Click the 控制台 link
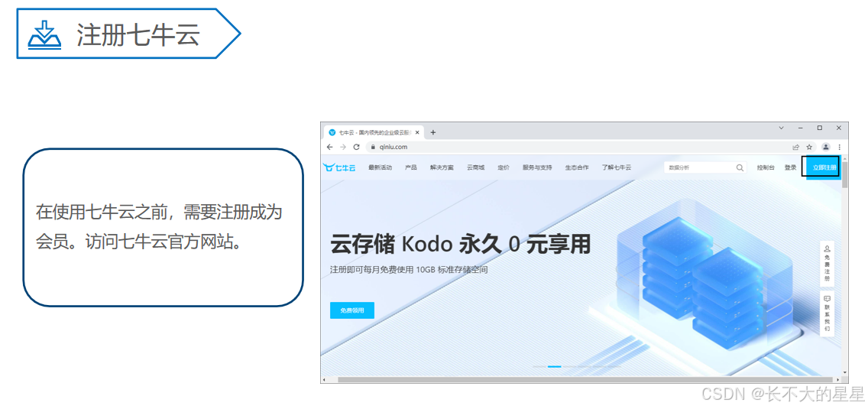Image resolution: width=868 pixels, height=409 pixels. [766, 167]
